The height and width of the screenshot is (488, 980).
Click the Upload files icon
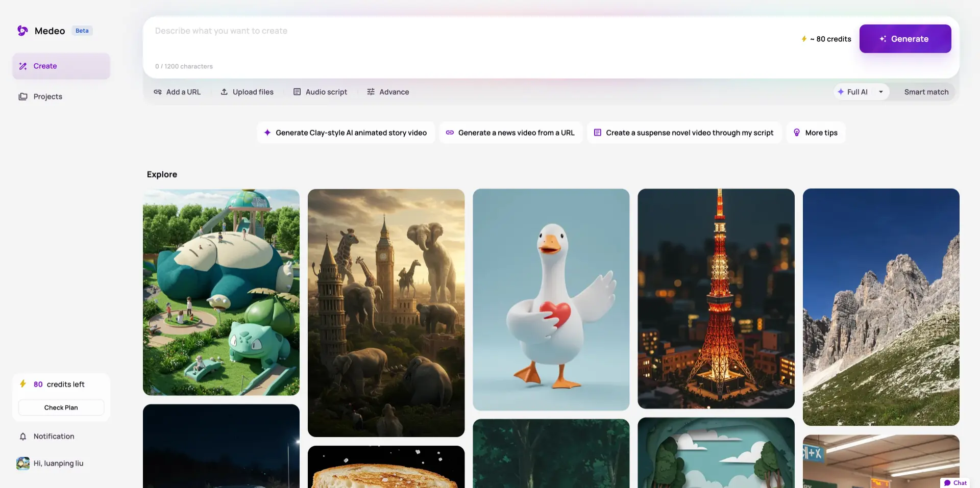224,92
